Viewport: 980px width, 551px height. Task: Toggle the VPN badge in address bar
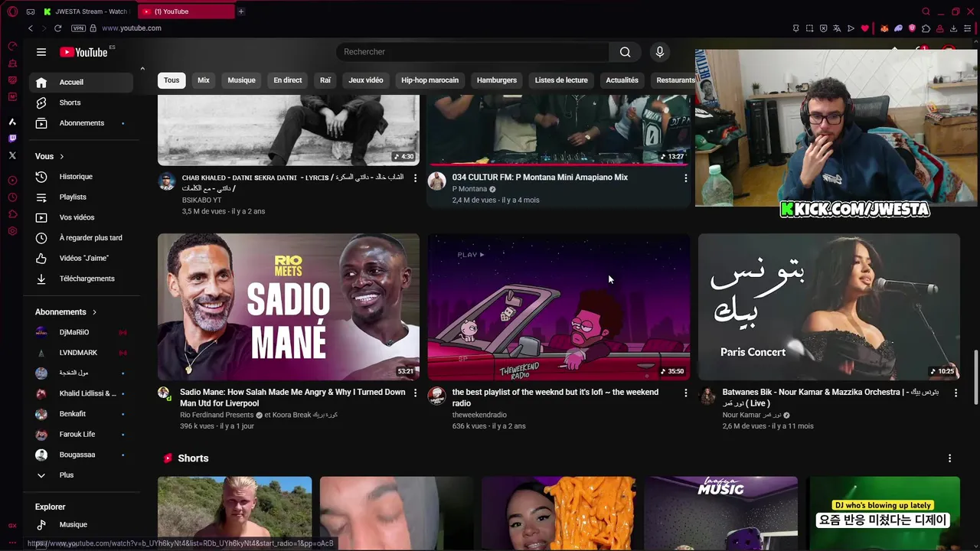click(78, 28)
